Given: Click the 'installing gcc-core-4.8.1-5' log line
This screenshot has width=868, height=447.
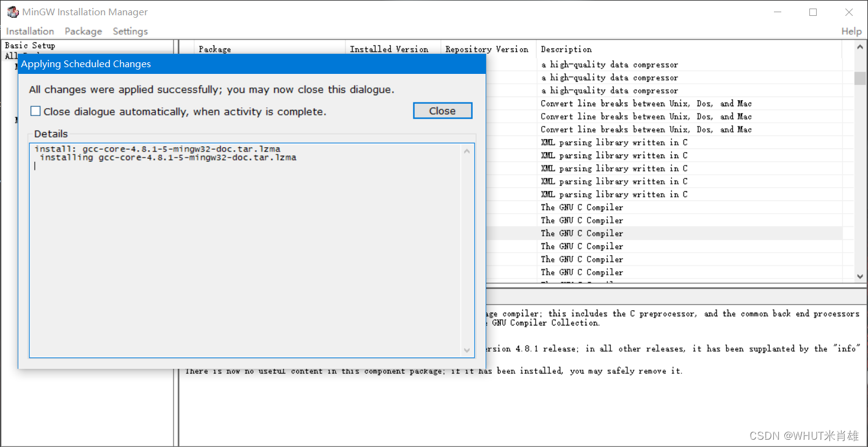Looking at the screenshot, I should coord(168,158).
